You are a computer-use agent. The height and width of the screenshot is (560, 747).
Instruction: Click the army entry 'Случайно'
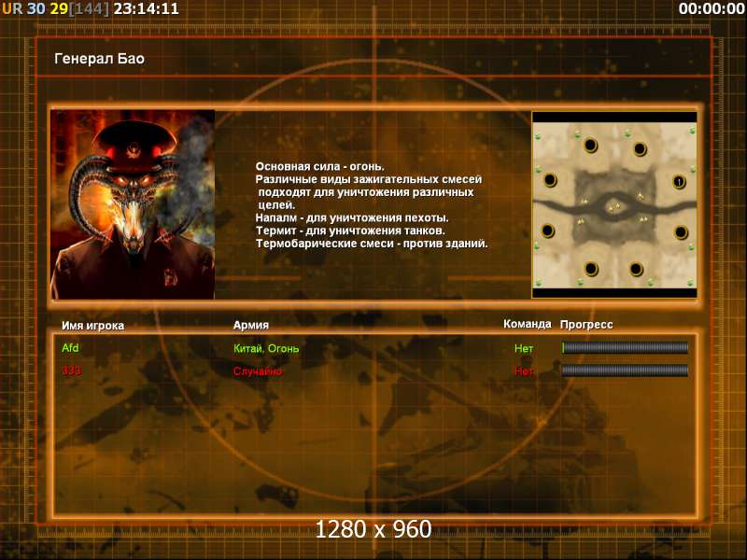pos(258,371)
